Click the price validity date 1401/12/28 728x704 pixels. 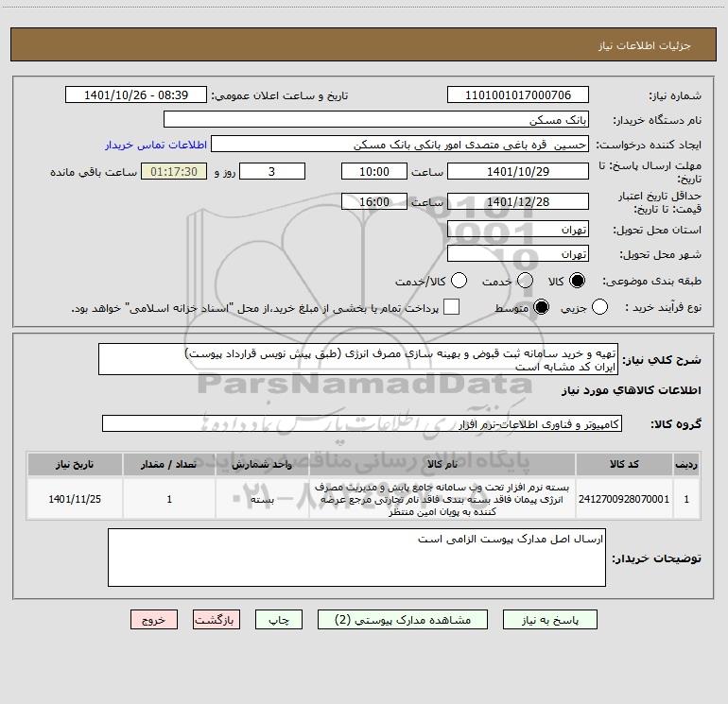pos(518,202)
